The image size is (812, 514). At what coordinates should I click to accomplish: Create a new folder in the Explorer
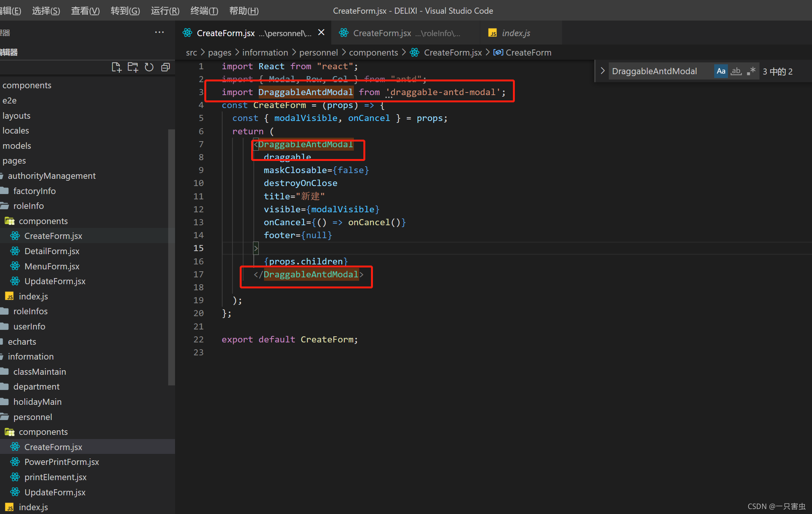point(132,67)
